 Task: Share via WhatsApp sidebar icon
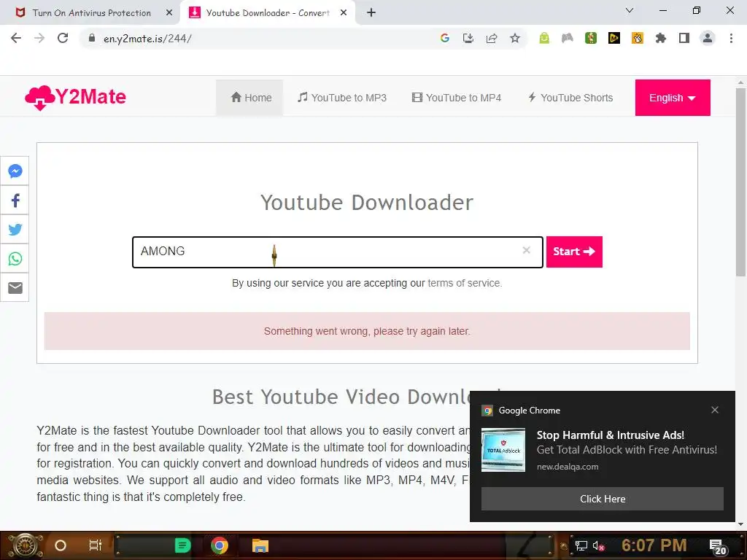(x=15, y=259)
